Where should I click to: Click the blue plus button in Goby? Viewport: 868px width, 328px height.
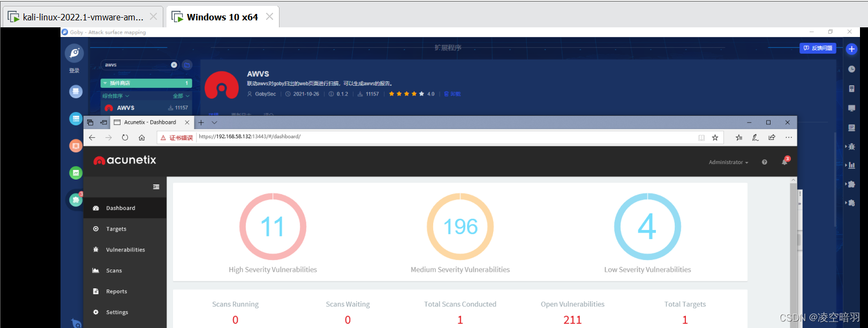pos(851,49)
